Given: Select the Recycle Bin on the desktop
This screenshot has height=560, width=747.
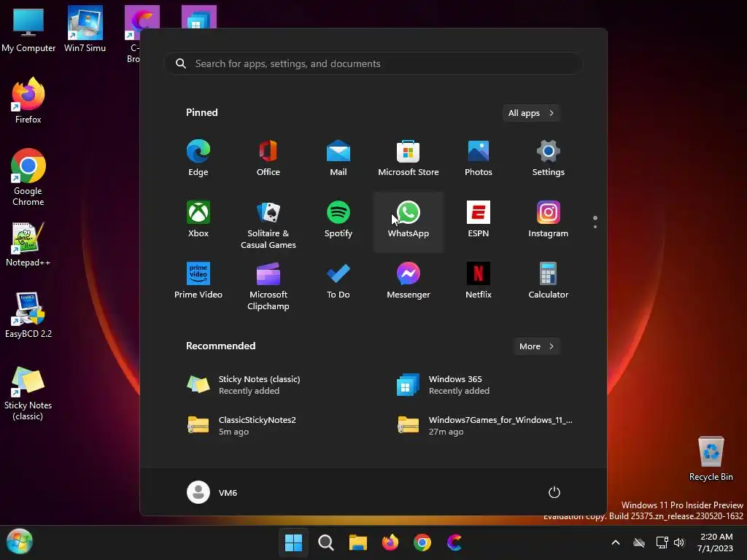Looking at the screenshot, I should [x=711, y=459].
